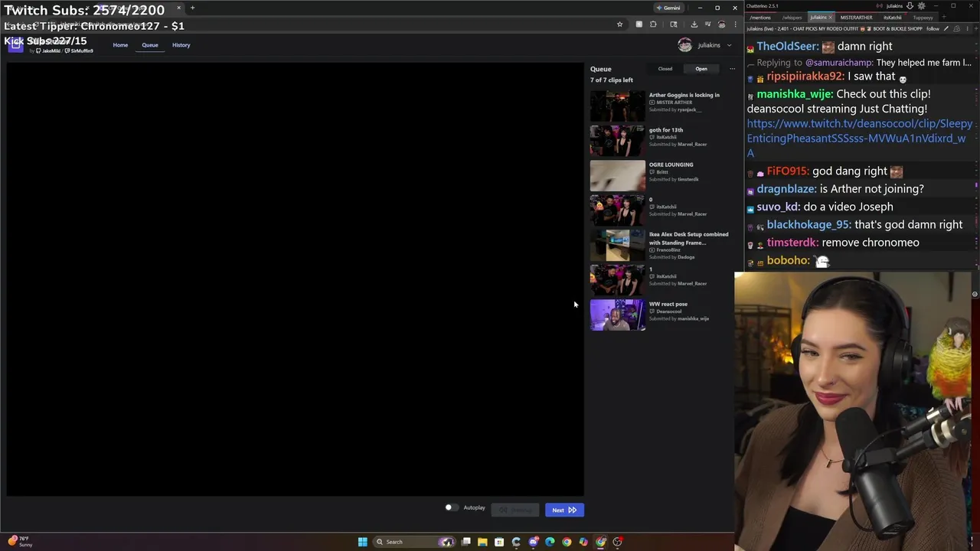Open Task View on taskbar
The width and height of the screenshot is (980, 551).
click(465, 542)
